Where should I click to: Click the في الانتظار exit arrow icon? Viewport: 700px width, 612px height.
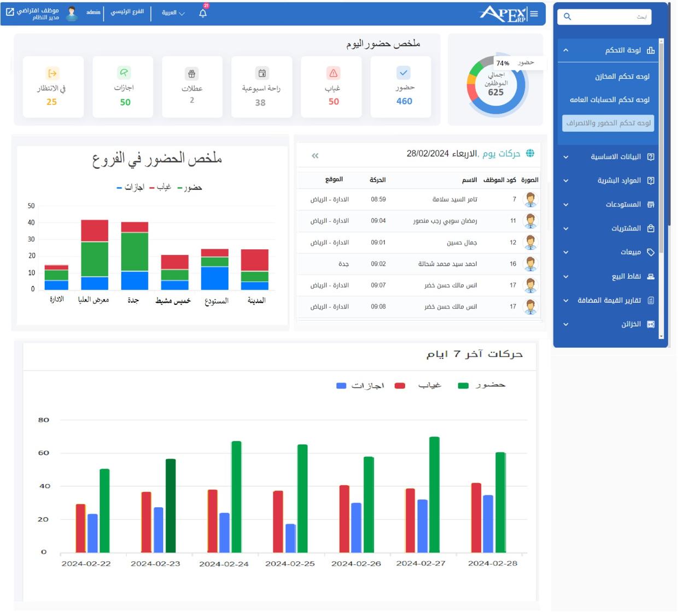52,73
